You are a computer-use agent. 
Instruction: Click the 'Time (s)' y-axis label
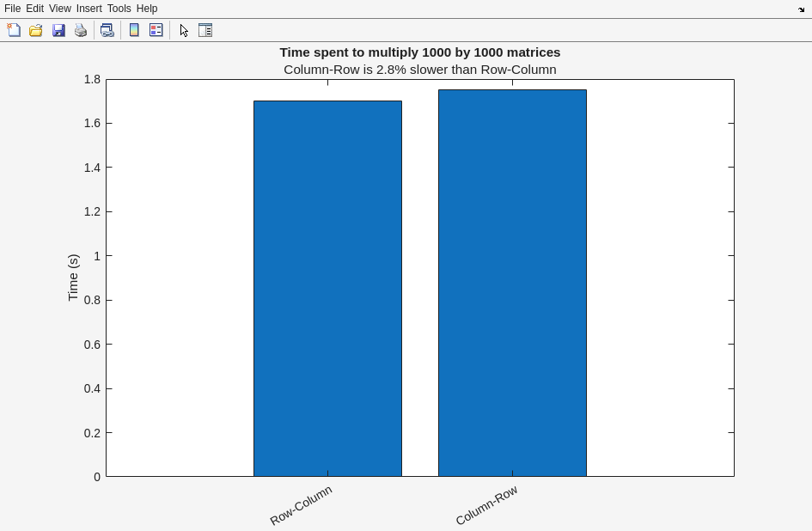(x=73, y=278)
